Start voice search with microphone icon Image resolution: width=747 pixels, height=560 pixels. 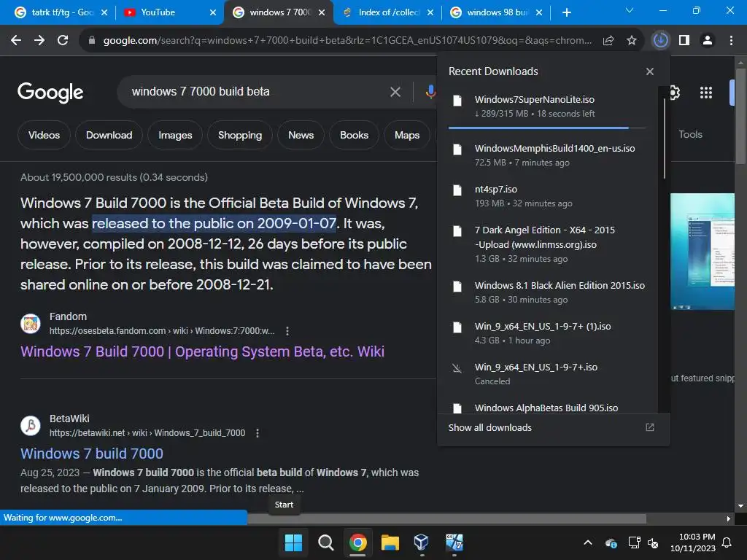click(x=430, y=92)
